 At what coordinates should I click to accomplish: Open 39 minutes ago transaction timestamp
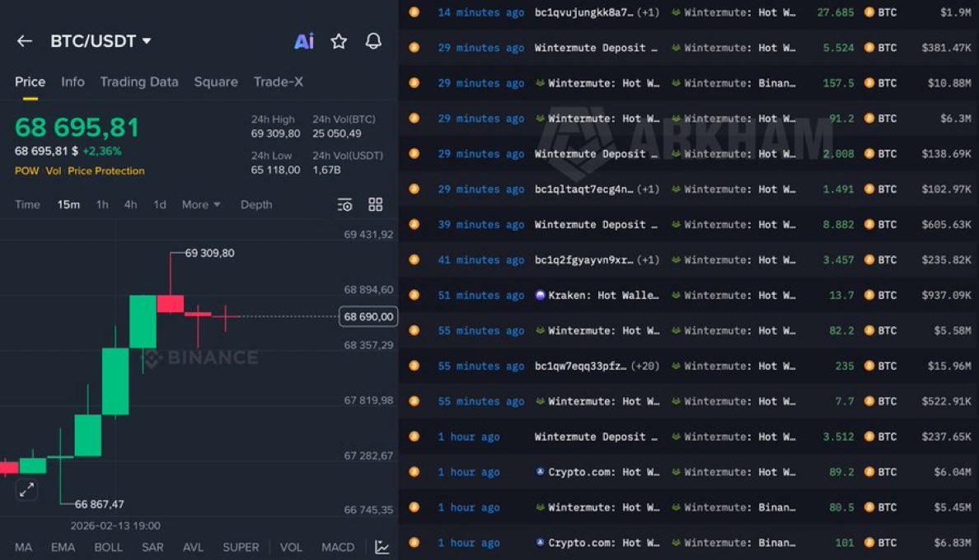click(x=480, y=225)
